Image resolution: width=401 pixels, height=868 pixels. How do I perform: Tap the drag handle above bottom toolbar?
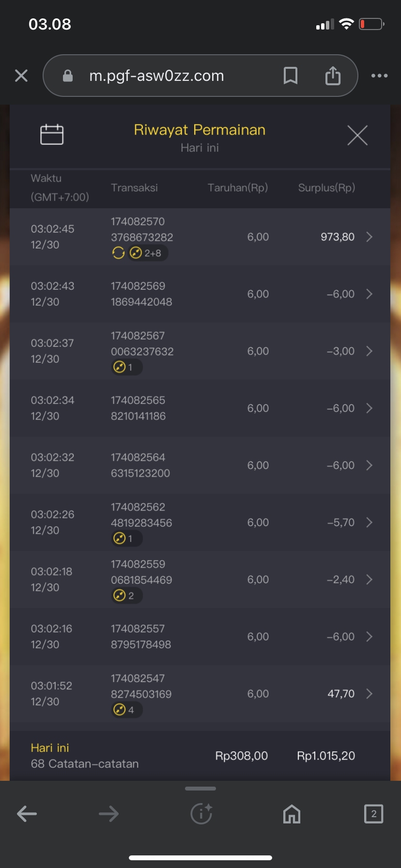pyautogui.click(x=200, y=789)
